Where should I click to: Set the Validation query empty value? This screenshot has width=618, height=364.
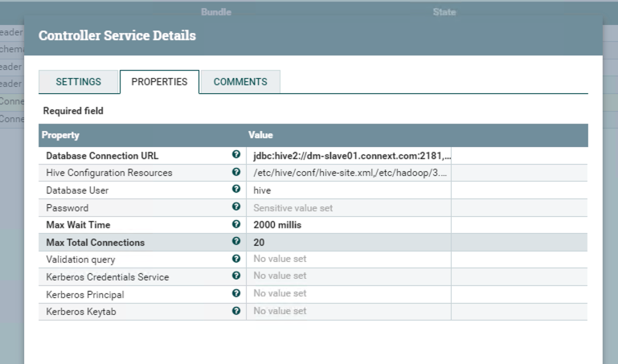tap(280, 260)
